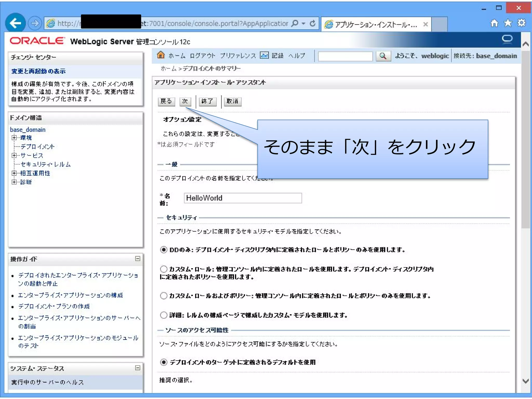The height and width of the screenshot is (399, 532).
Task: Click the page scrollbar up arrow
Action: click(x=526, y=44)
